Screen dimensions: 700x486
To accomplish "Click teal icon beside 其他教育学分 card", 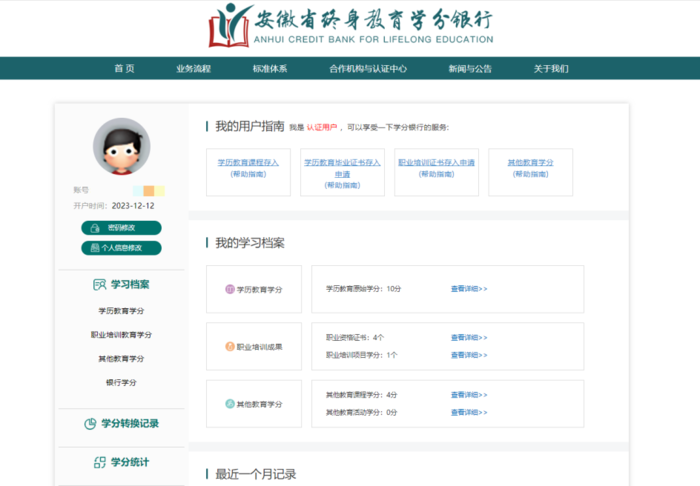I will (229, 404).
